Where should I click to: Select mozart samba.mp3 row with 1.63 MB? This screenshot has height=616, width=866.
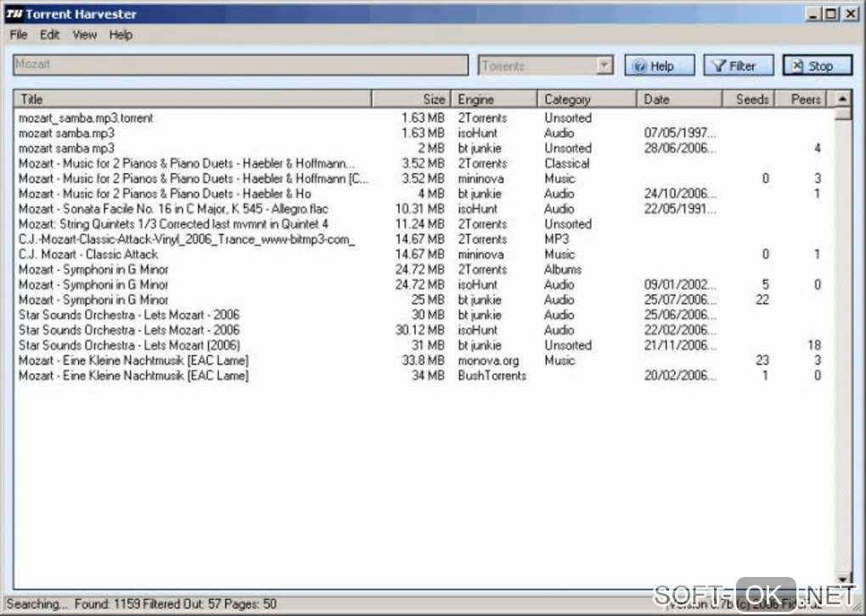pyautogui.click(x=423, y=133)
